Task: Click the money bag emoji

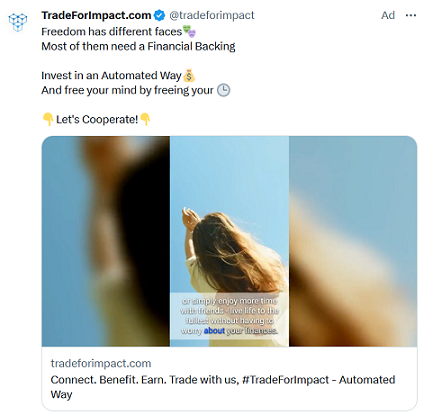Action: (x=189, y=75)
